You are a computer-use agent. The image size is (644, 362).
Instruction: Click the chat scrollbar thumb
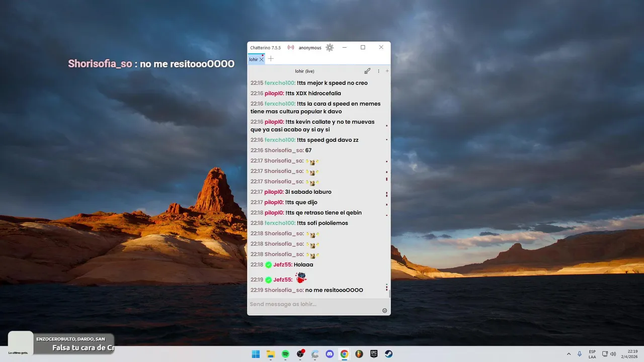[x=389, y=294]
